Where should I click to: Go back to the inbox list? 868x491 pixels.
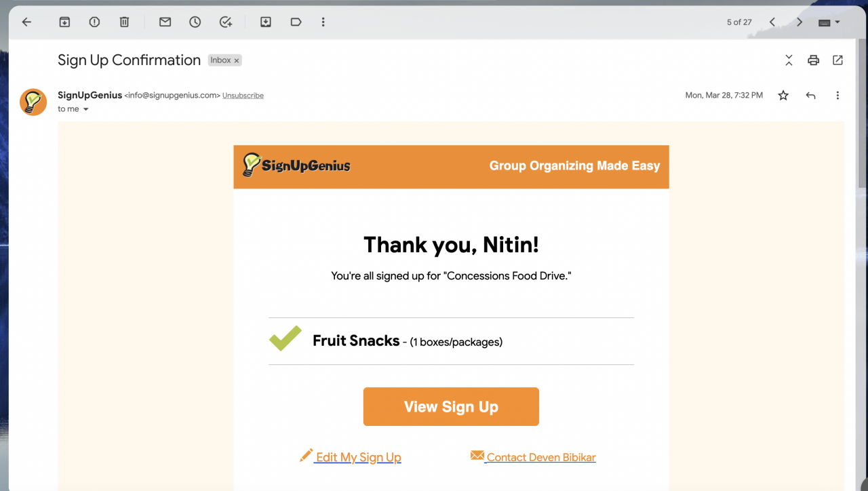pyautogui.click(x=26, y=22)
